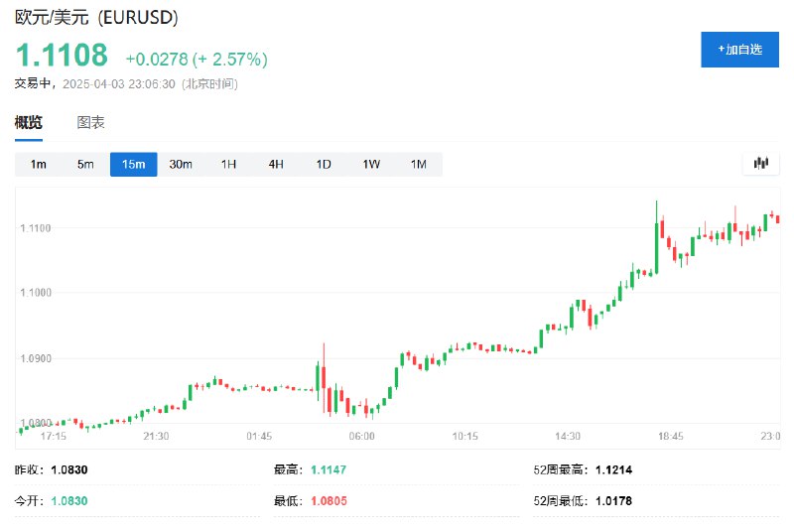Click the 欧元/美元 (EURUSD) title
The width and height of the screenshot is (794, 532).
pos(96,17)
